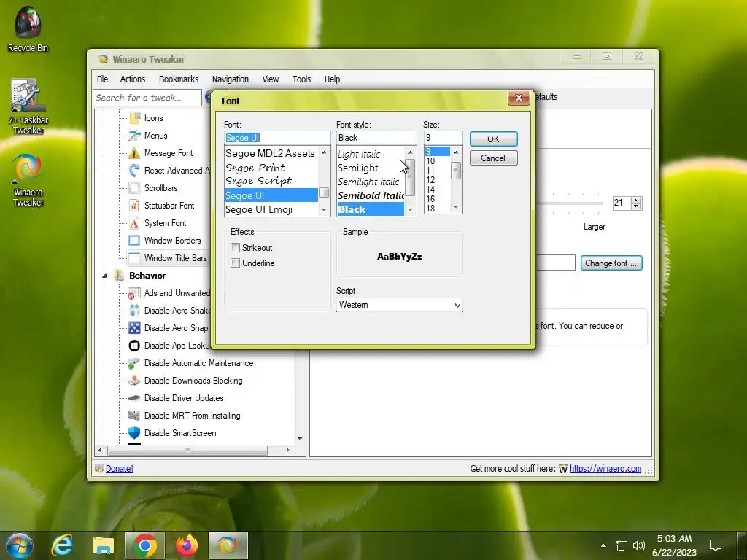The height and width of the screenshot is (560, 747).
Task: Click the Font name input field
Action: pyautogui.click(x=277, y=138)
